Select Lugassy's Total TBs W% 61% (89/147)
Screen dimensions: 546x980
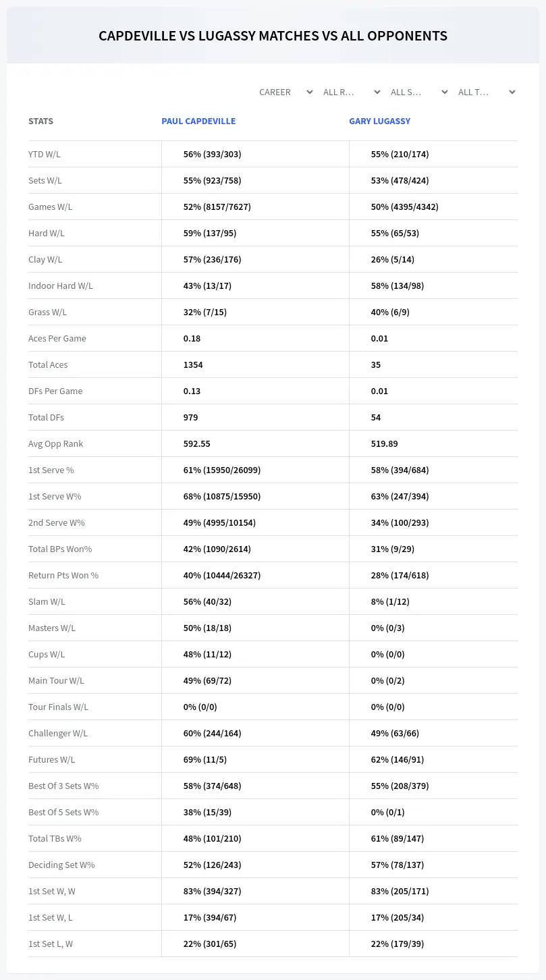[398, 838]
